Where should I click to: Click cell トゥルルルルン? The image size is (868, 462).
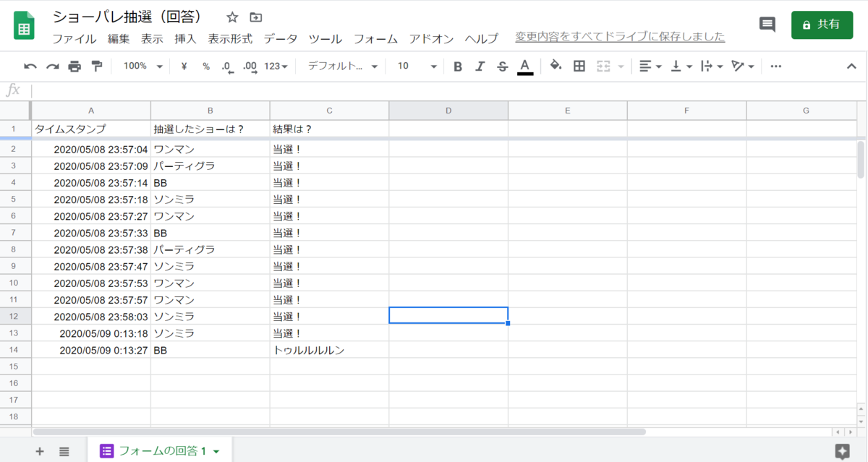(x=329, y=350)
